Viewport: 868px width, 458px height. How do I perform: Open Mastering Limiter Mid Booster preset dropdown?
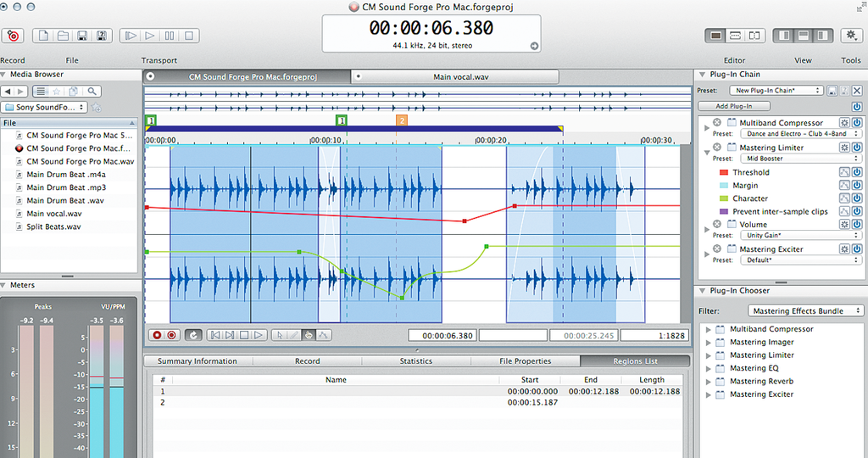(x=801, y=159)
